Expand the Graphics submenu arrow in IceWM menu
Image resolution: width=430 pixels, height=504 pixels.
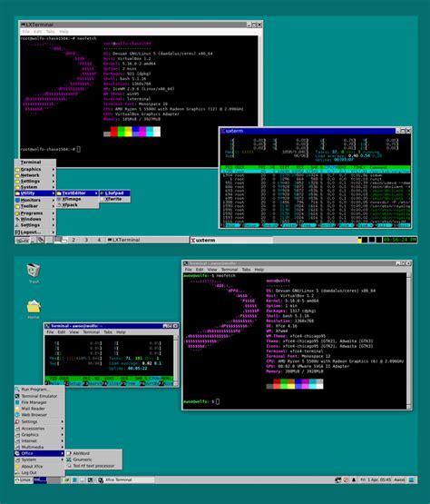click(54, 170)
